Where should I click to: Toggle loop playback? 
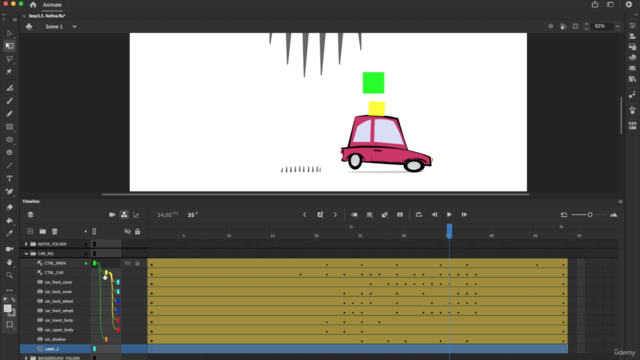click(x=419, y=215)
